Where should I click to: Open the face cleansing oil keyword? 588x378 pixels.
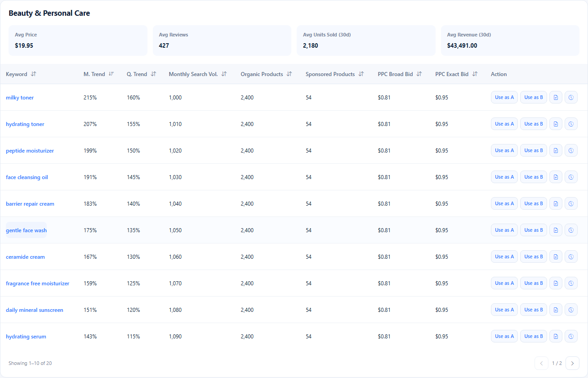(27, 177)
